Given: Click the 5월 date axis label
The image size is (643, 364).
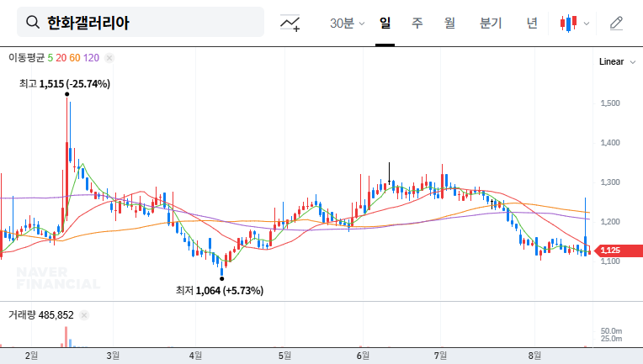Looking at the screenshot, I should coord(284,356).
